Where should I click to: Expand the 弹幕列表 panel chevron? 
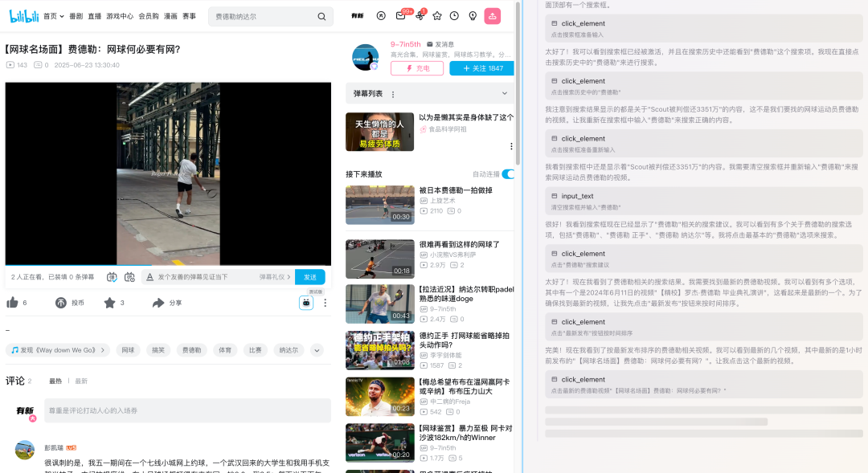[x=505, y=94]
